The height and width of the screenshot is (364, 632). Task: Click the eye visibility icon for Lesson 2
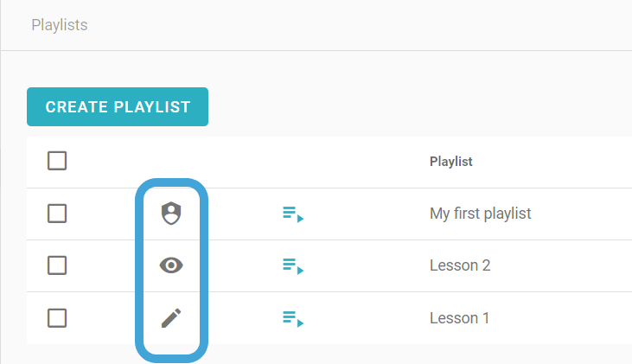coord(171,265)
